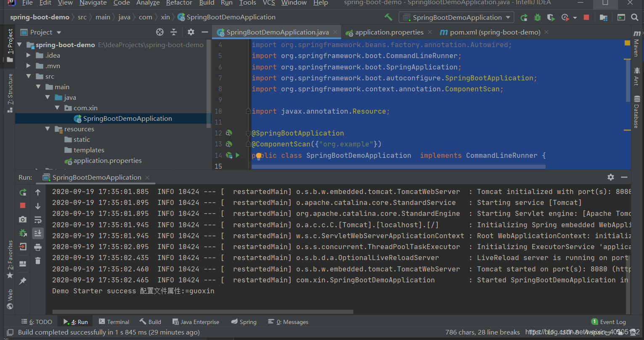Open the VCS menu
Viewport: 644px width, 340px height.
269,3
